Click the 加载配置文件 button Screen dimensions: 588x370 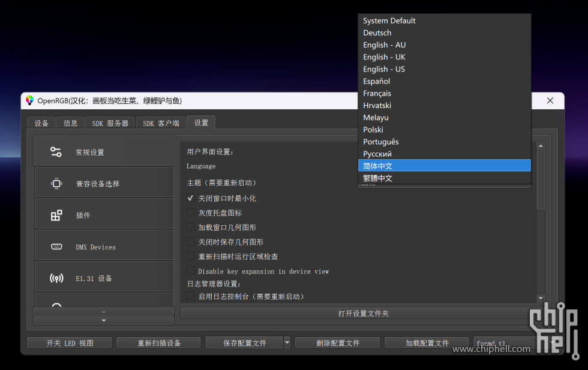click(427, 343)
